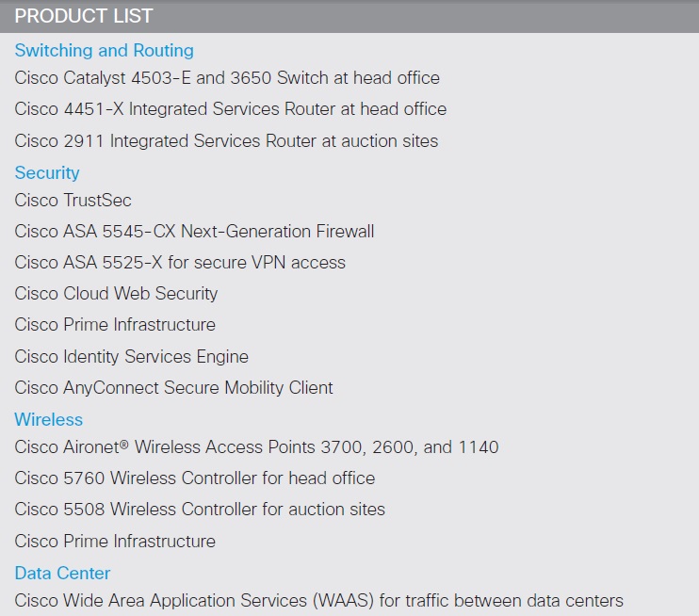Screen dimensions: 699x616
Task: Select Cisco 2911 Integrated Services Router entry
Action: click(x=226, y=141)
